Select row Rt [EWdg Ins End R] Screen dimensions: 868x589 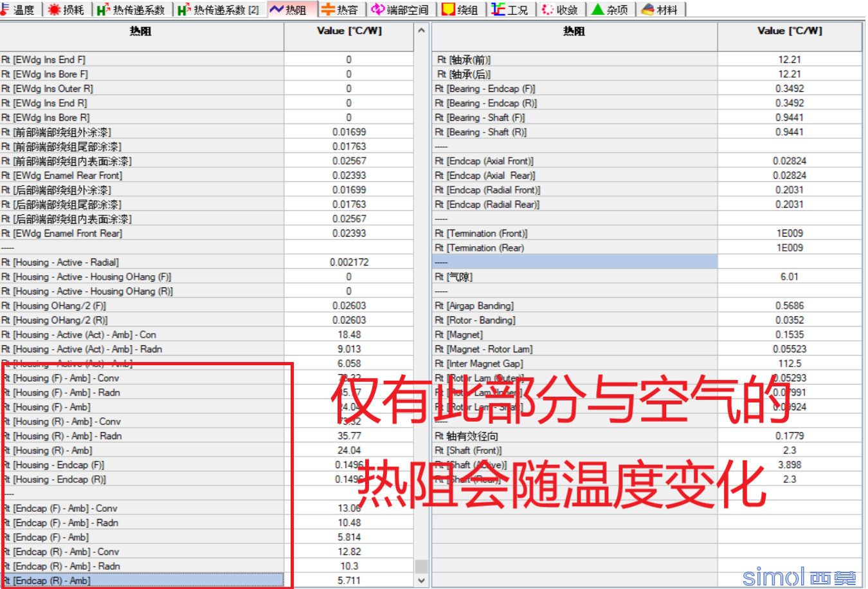pyautogui.click(x=141, y=104)
